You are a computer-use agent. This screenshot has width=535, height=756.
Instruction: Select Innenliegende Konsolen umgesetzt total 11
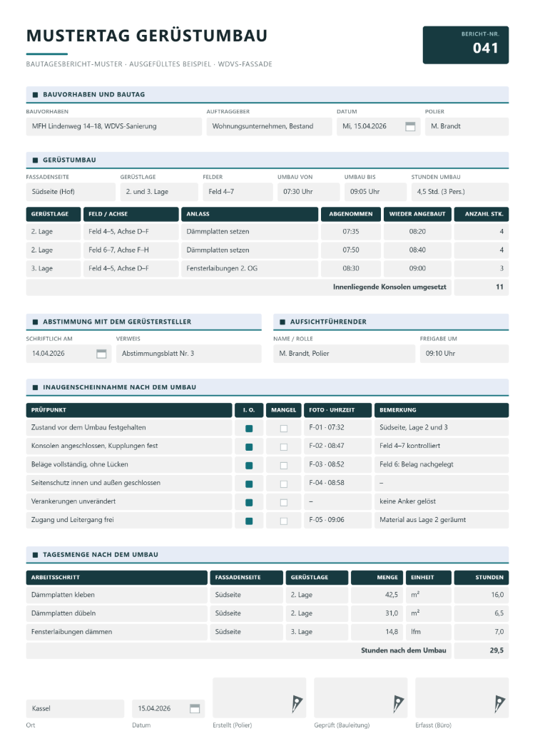(x=481, y=287)
